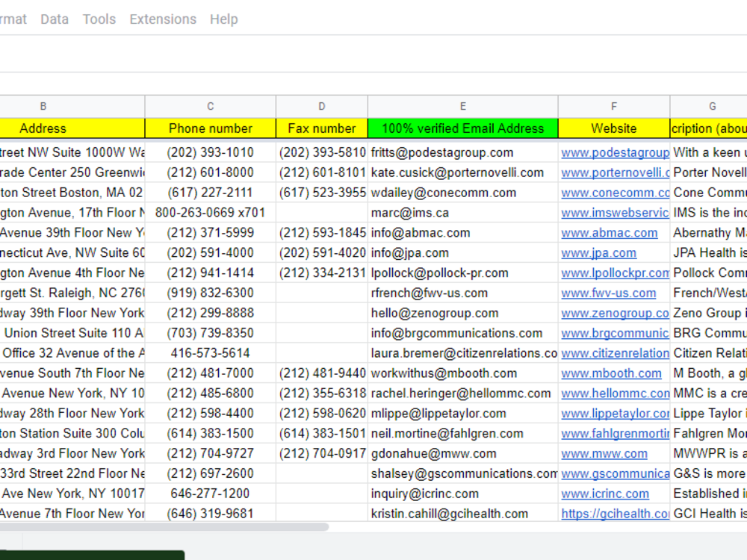Select cell marc@ims.ca
Screen dimensions: 747x560
(463, 213)
